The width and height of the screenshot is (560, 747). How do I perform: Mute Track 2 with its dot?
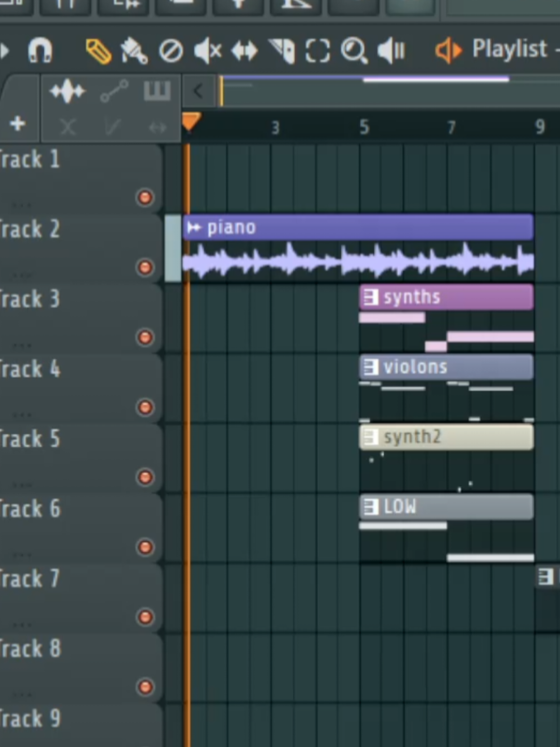pyautogui.click(x=145, y=267)
